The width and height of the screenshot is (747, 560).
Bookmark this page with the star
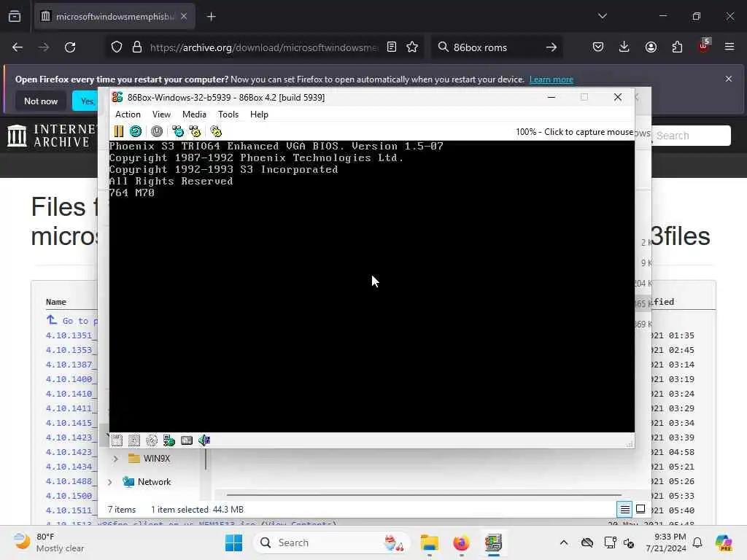click(x=412, y=47)
